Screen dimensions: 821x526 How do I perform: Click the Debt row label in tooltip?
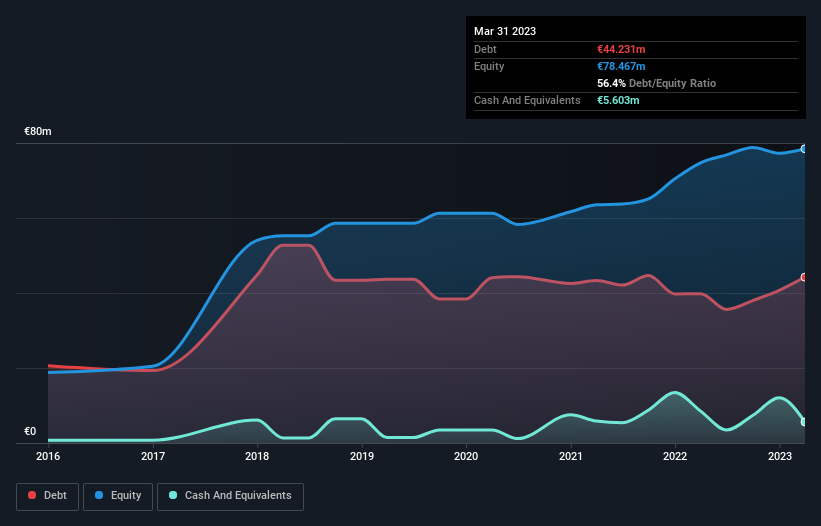[x=485, y=49]
